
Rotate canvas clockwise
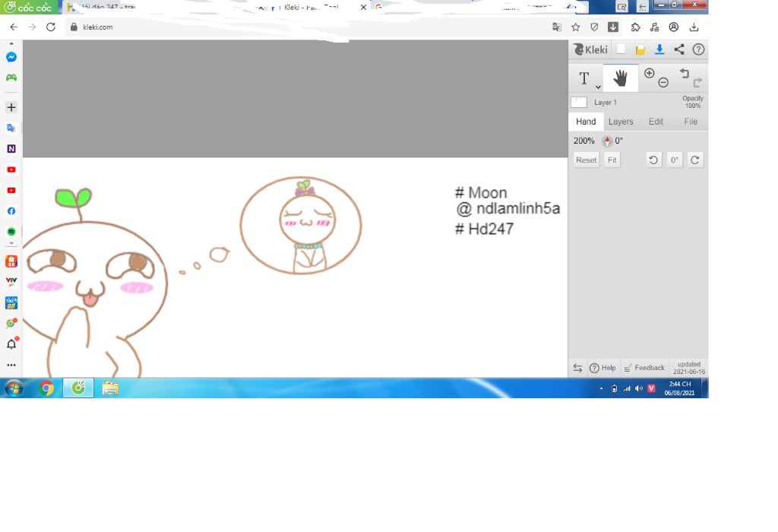[x=695, y=160]
